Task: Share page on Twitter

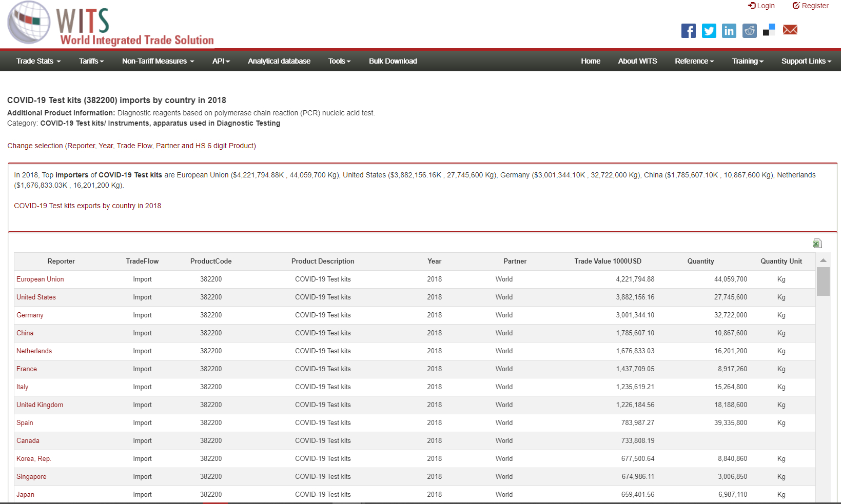Action: pos(709,31)
